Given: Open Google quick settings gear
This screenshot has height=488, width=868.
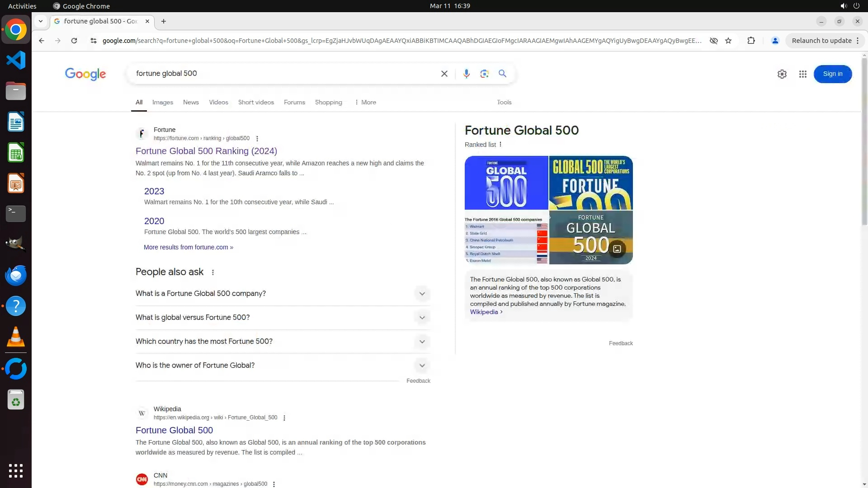Looking at the screenshot, I should (x=782, y=74).
